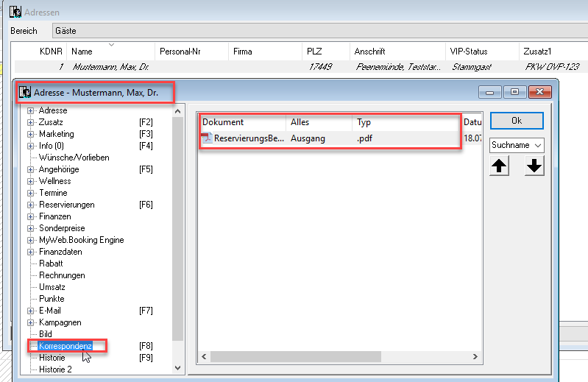Sort by the Dokument column header

[x=243, y=122]
